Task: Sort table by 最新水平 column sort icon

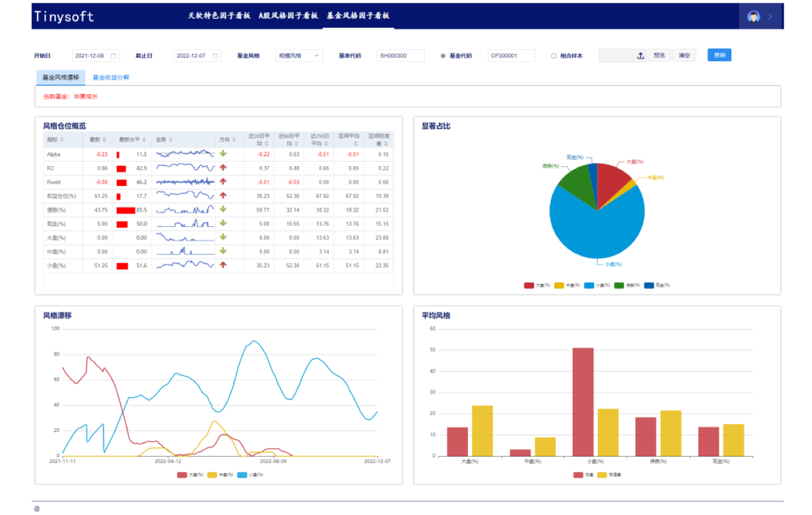Action: click(x=145, y=140)
